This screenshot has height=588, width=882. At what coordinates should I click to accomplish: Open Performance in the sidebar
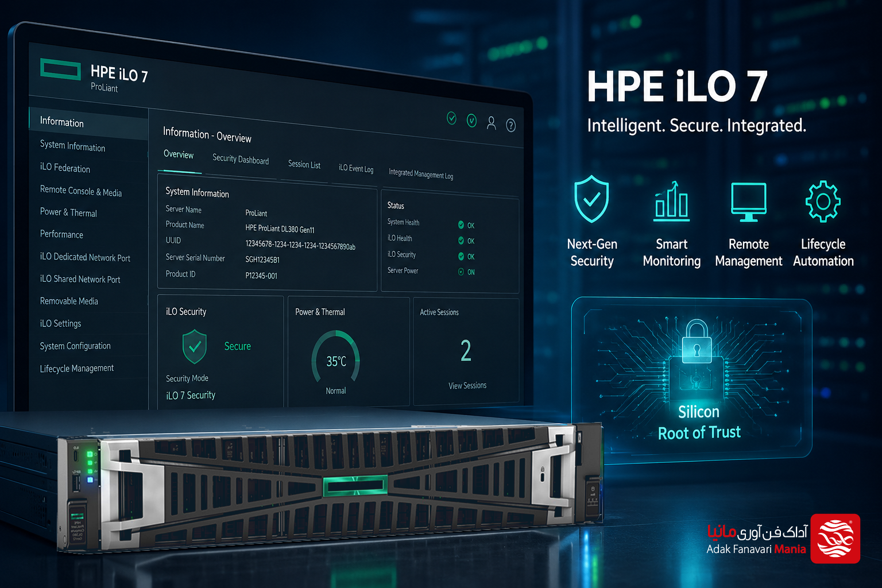coord(61,234)
